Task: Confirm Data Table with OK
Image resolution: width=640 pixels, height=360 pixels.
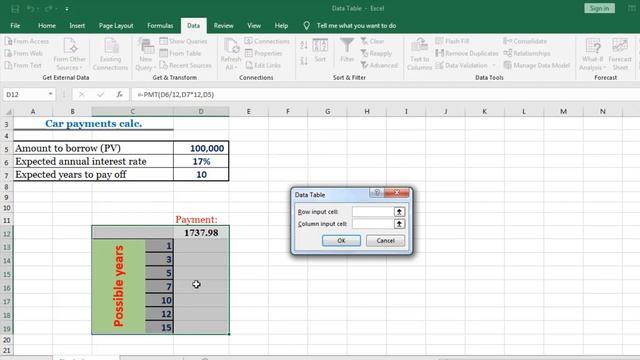Action: coord(341,241)
